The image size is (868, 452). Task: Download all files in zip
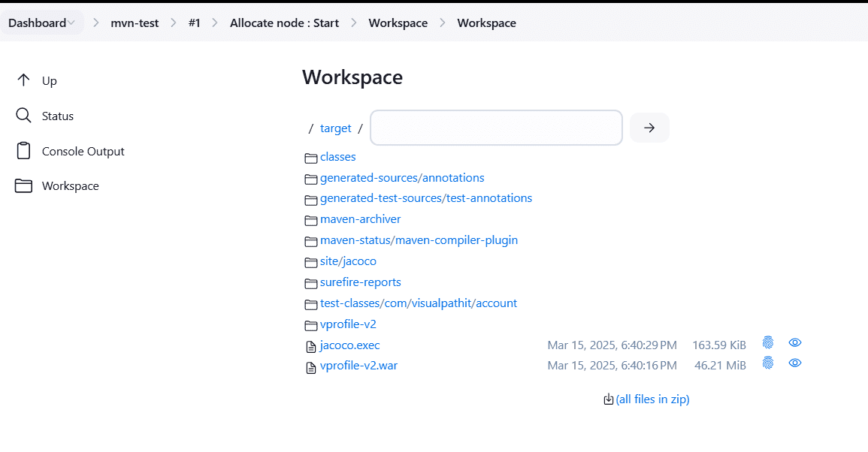click(652, 399)
